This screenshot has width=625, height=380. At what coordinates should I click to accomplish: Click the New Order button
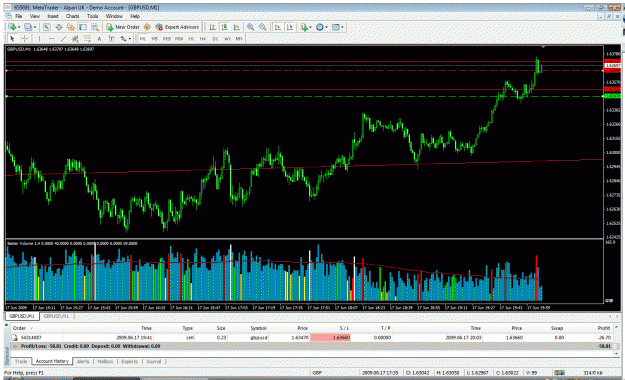[123, 27]
